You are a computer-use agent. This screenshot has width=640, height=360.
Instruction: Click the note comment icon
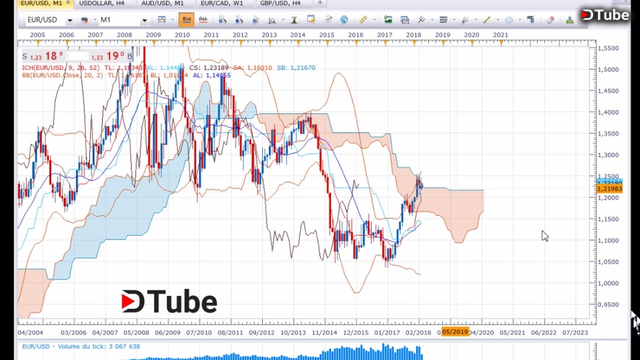311,19
